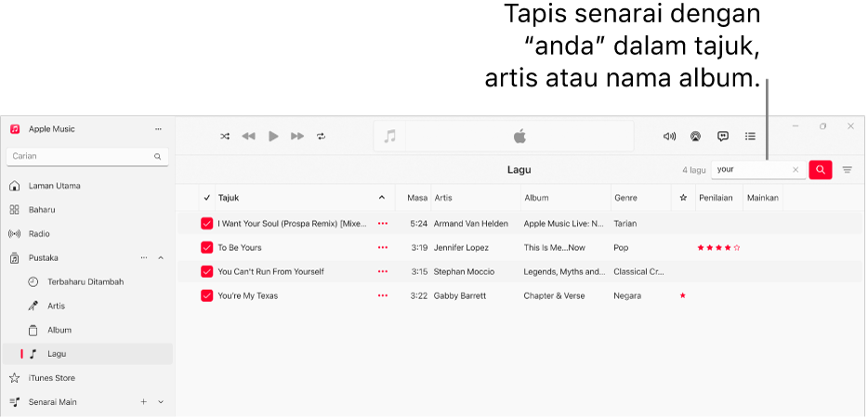Screen dimensions: 868x418
Task: Open the Playing Next queue list
Action: 750,137
